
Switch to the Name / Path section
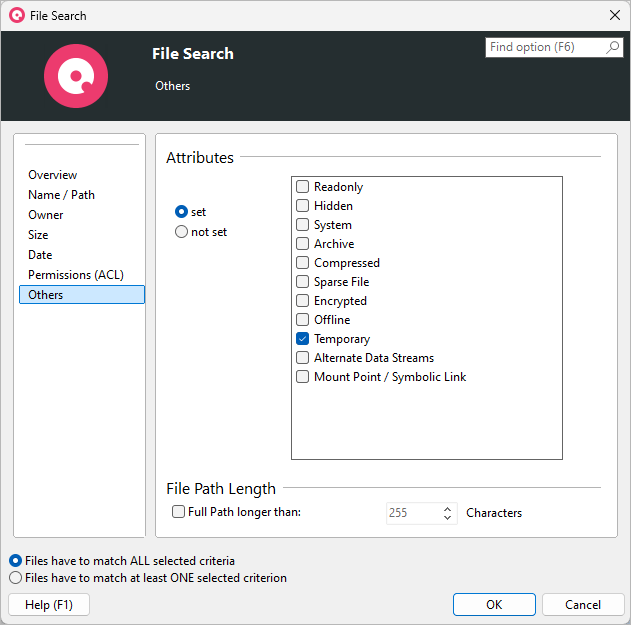[61, 195]
